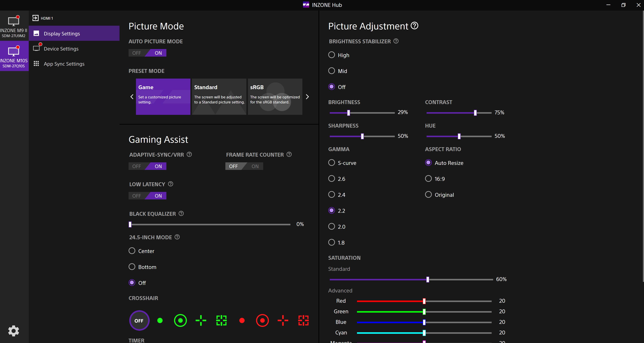Screen dimensions: 644x343
Task: Pick the green cross crosshair
Action: (201, 321)
